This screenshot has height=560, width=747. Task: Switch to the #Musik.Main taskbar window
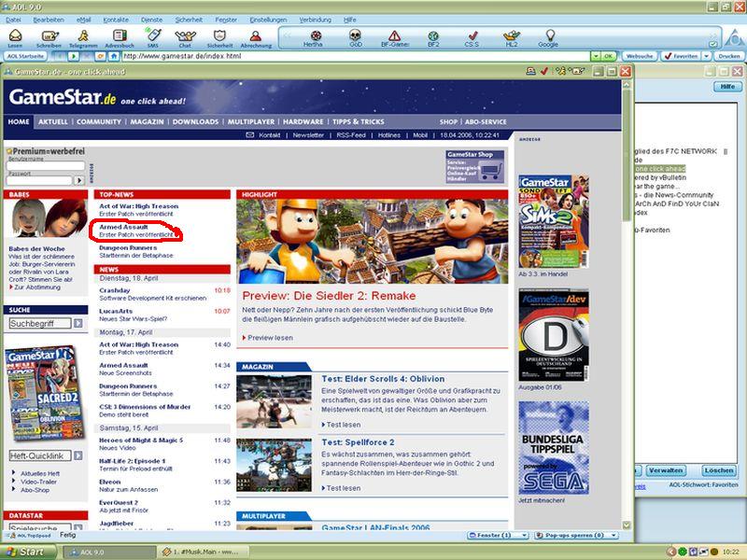pyautogui.click(x=201, y=552)
